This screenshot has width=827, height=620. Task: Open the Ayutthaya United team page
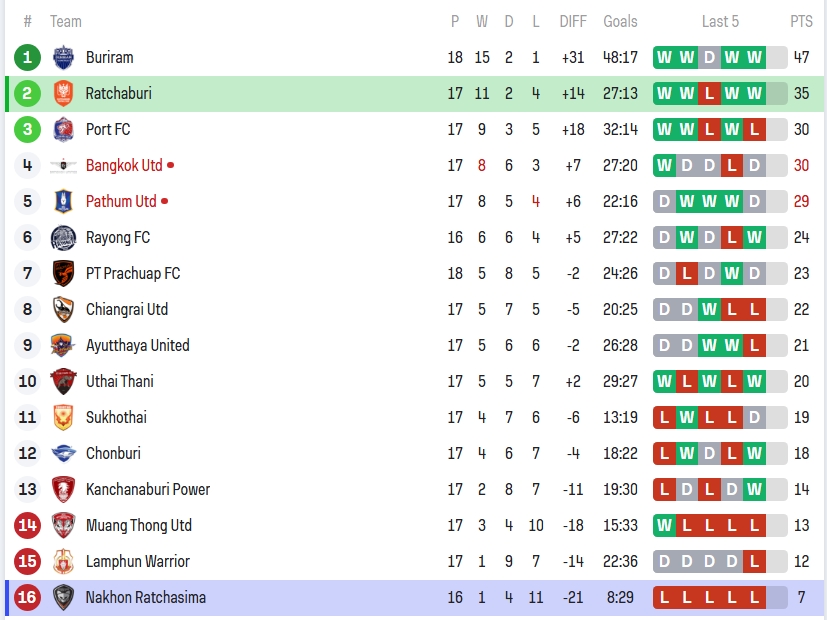click(x=137, y=345)
